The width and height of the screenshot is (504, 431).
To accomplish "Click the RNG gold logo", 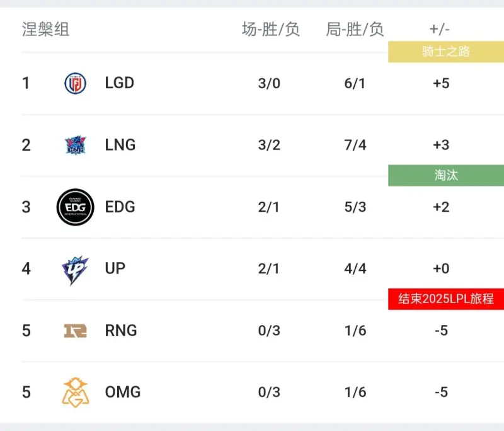I will point(75,331).
